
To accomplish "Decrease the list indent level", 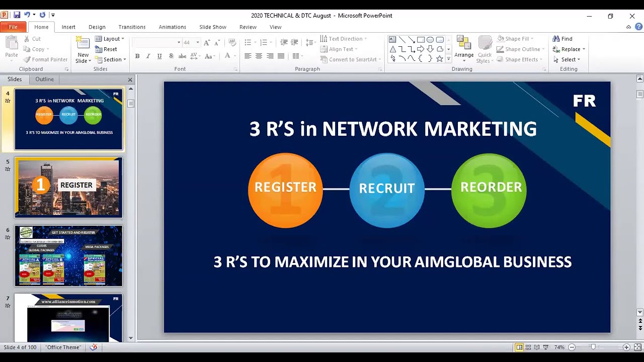I will 284,43.
